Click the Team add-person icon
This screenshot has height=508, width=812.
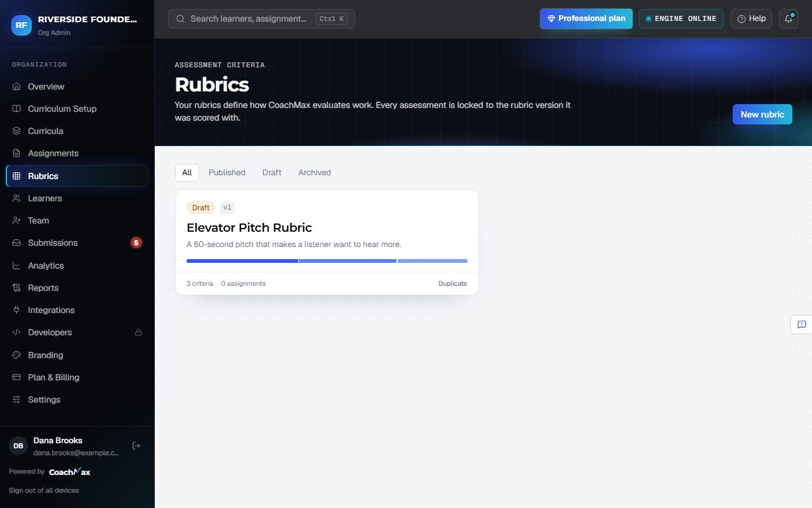coord(16,220)
